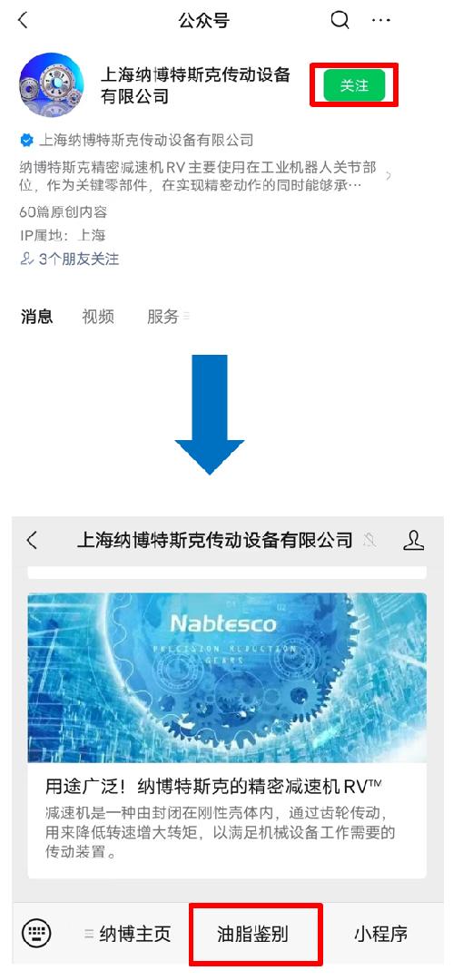Select the 油脂鉴别 menu item
453x980 pixels.
coord(252,935)
